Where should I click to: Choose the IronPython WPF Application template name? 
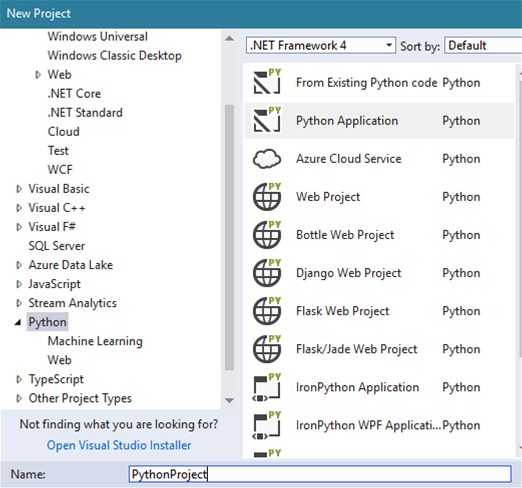pos(368,425)
